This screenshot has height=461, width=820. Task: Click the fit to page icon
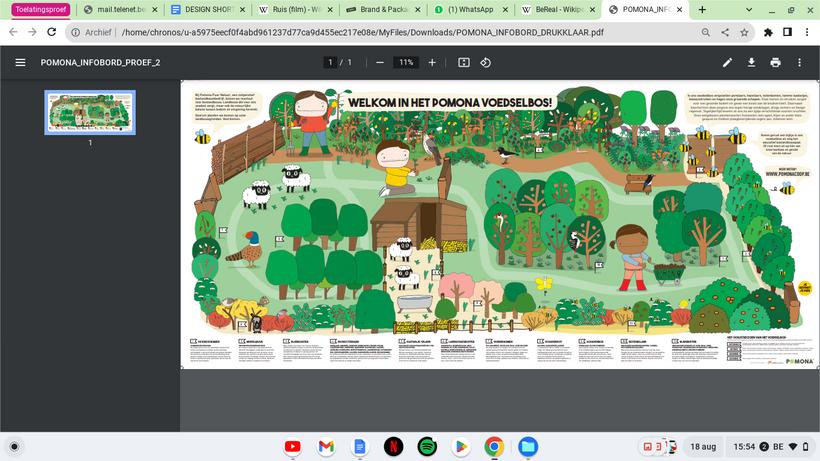464,62
